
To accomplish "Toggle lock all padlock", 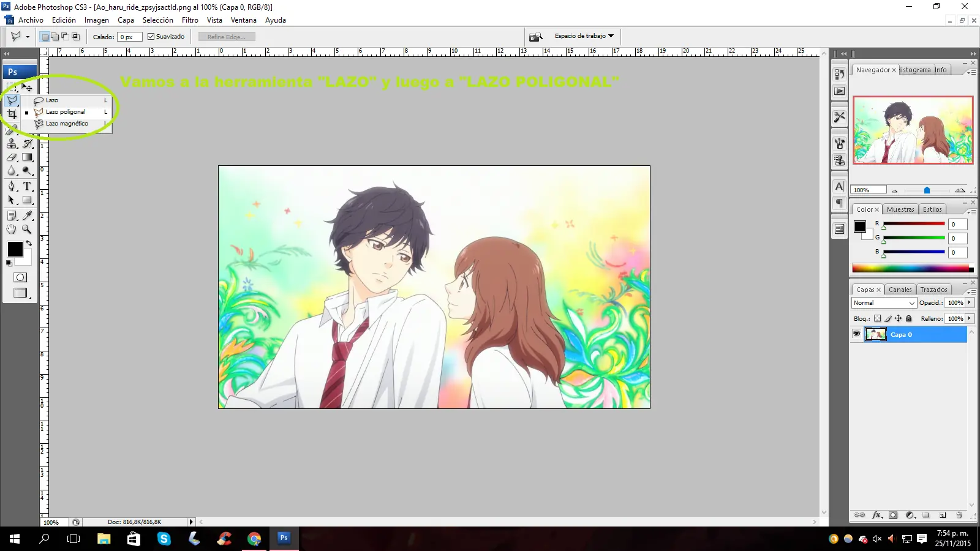I will (909, 318).
